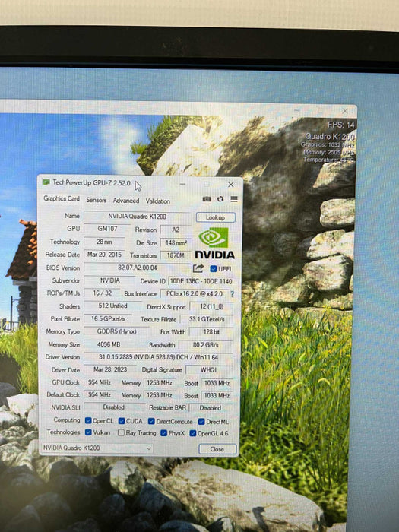Click the BIOS Version field 82.07.A2.00.04

tap(137, 268)
